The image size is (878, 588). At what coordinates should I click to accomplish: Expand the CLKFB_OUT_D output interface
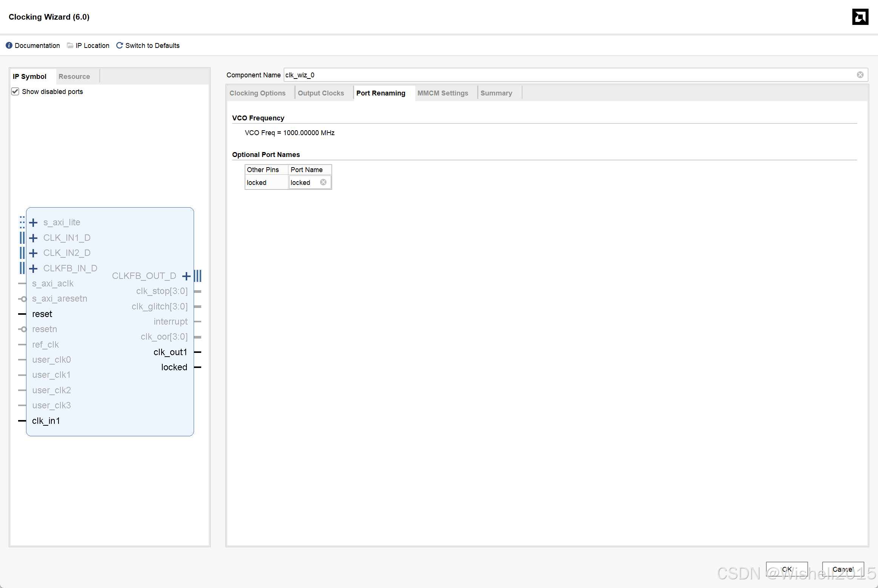coord(186,276)
